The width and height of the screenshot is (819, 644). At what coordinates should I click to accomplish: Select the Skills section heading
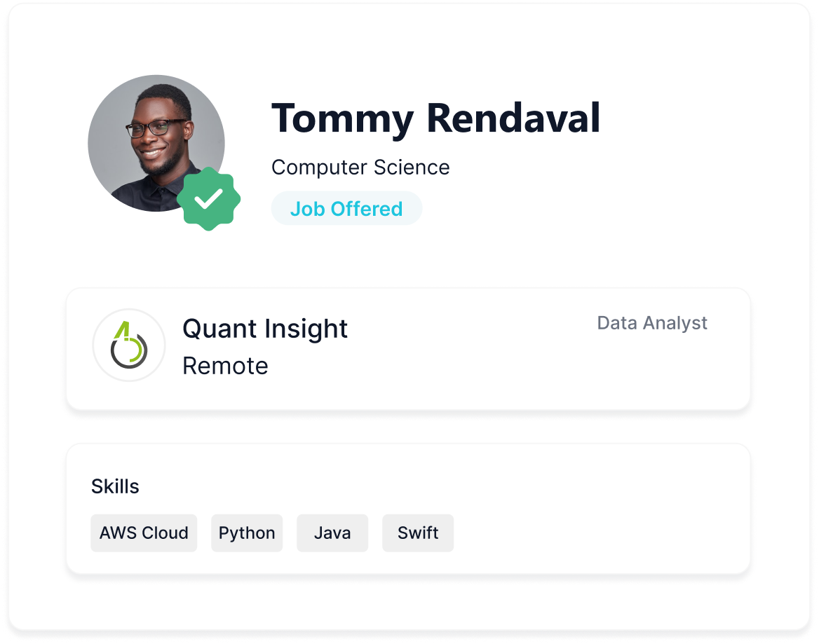click(x=115, y=486)
